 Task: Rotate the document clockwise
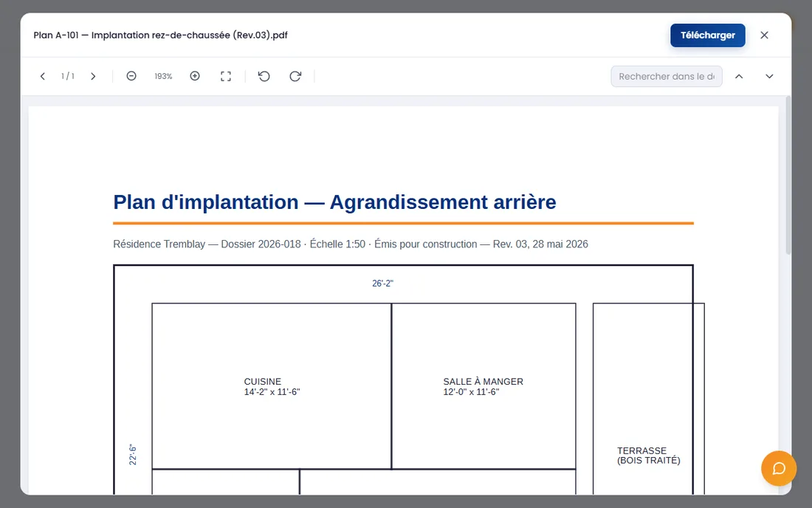click(295, 76)
